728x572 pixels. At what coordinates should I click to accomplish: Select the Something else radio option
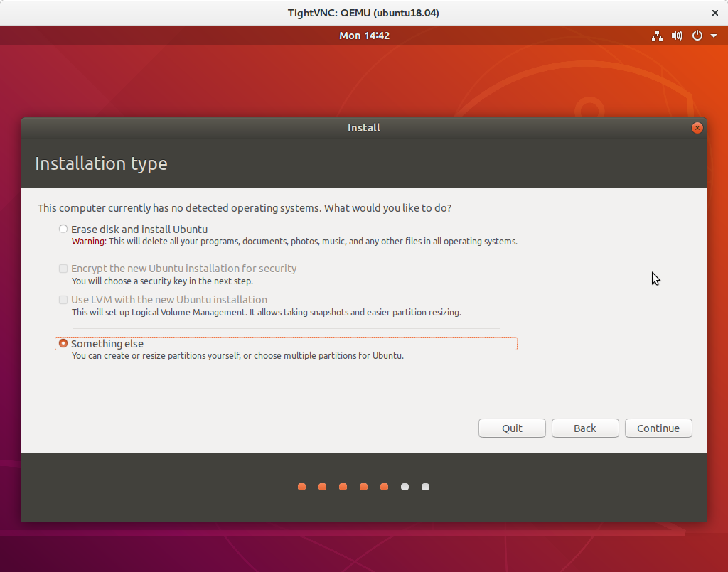pos(63,343)
